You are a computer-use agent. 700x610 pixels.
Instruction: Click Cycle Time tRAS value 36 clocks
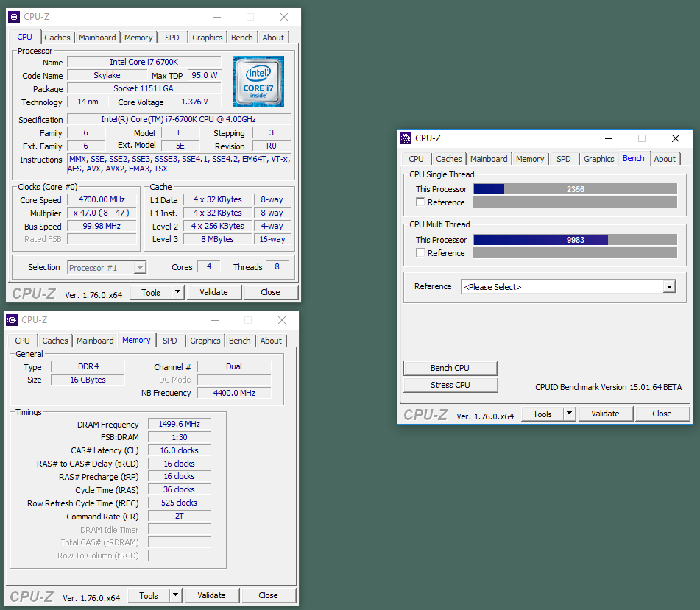(x=179, y=489)
